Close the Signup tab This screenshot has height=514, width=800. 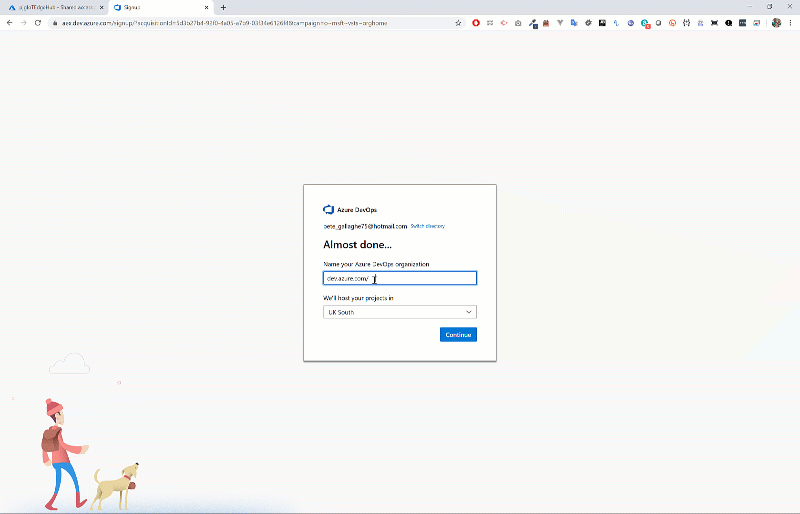[x=206, y=8]
